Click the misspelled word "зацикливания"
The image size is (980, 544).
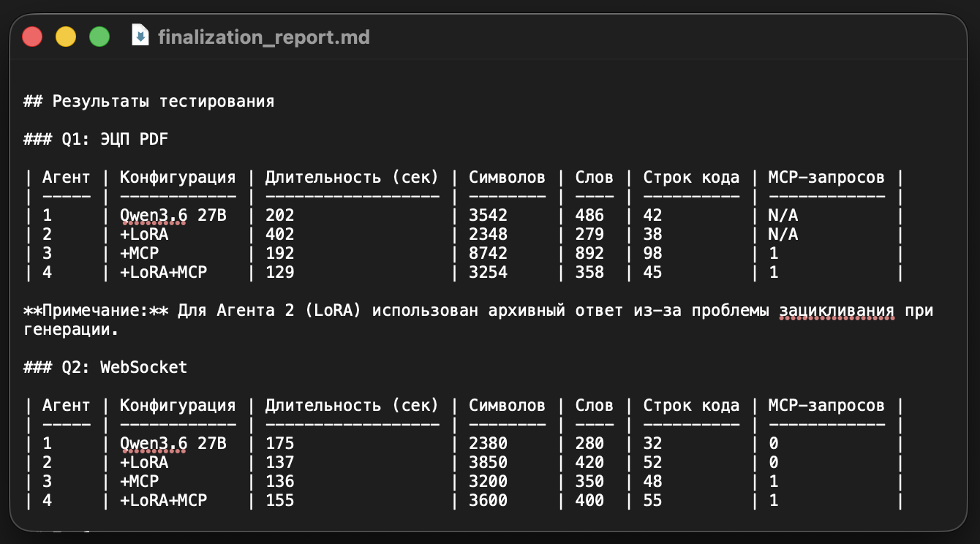(x=837, y=311)
